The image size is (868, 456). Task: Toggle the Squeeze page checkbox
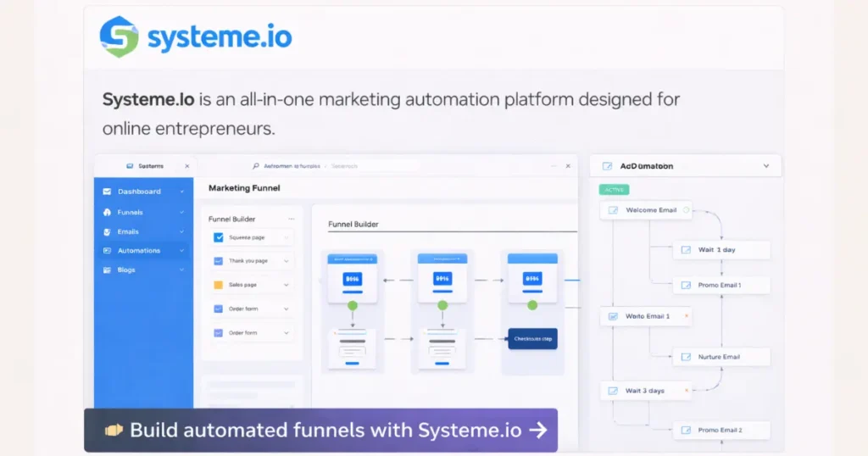[x=219, y=237]
